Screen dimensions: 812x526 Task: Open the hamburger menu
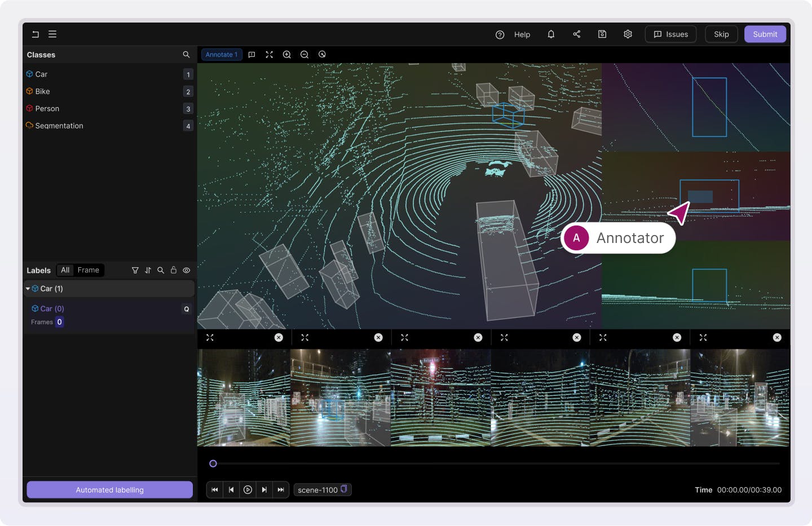[52, 34]
